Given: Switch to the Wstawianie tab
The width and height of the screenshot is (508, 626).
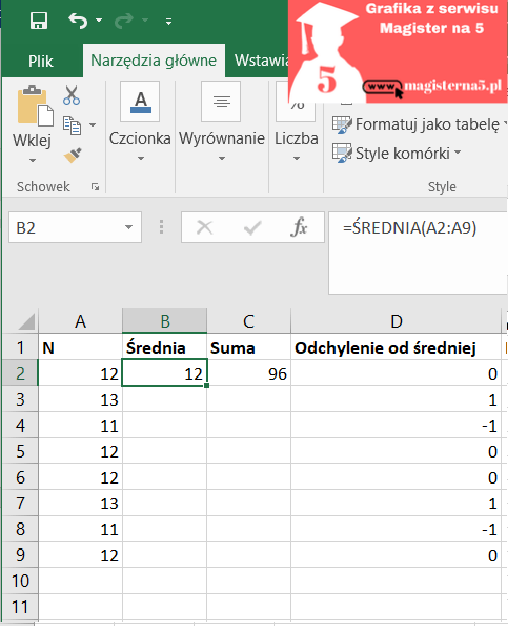Looking at the screenshot, I should tap(261, 60).
